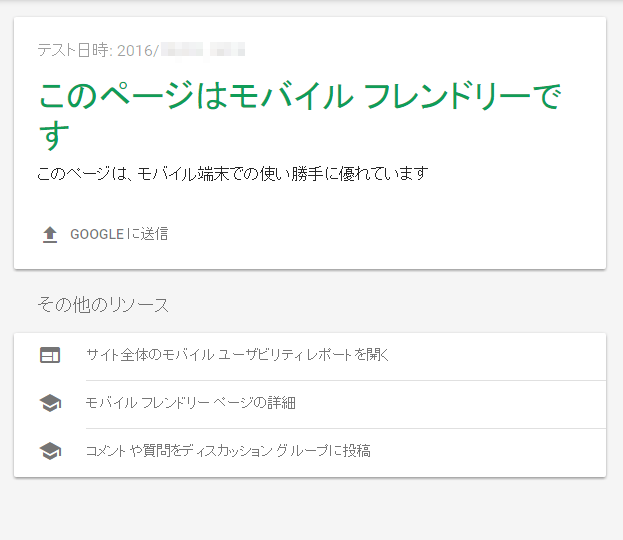Click the empty gray area below resources card
Image resolution: width=623 pixels, height=540 pixels.
click(310, 510)
